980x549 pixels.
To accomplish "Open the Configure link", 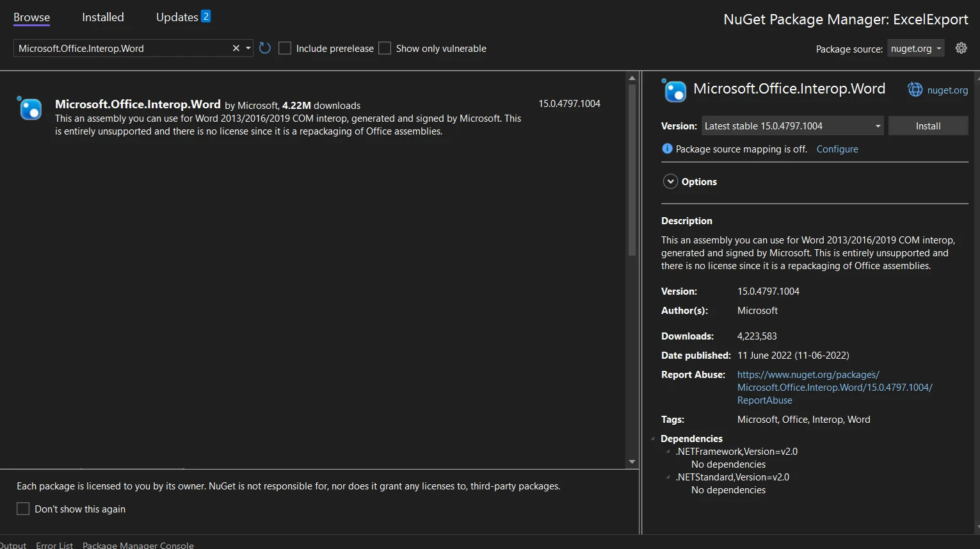I will click(837, 149).
